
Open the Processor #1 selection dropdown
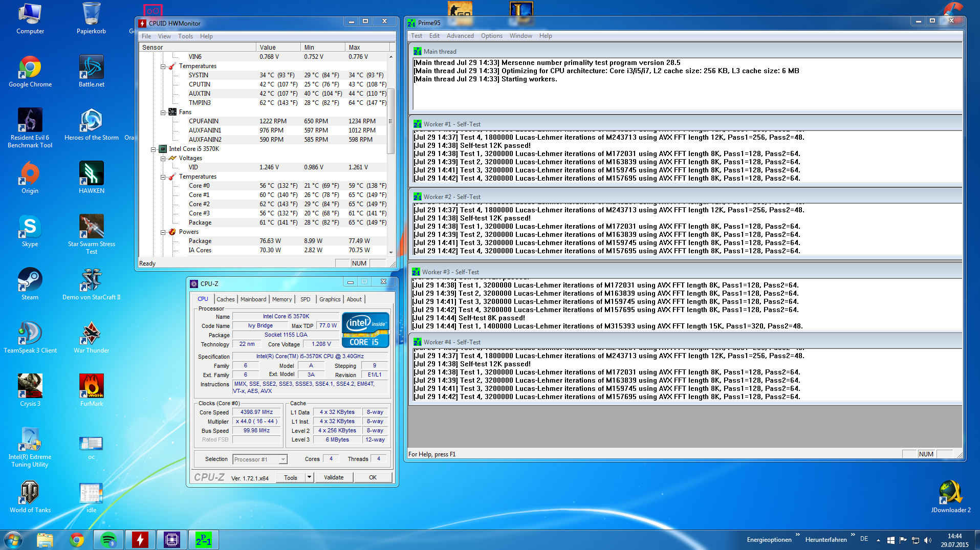(282, 459)
